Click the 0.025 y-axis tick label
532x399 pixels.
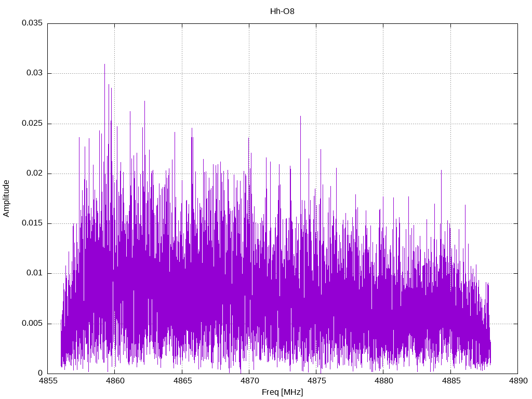coord(32,124)
